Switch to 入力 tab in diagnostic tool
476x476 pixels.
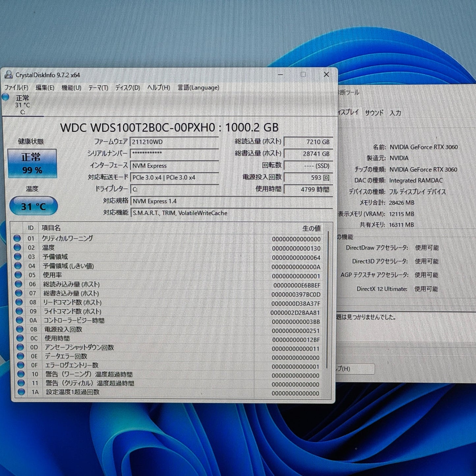(x=395, y=113)
